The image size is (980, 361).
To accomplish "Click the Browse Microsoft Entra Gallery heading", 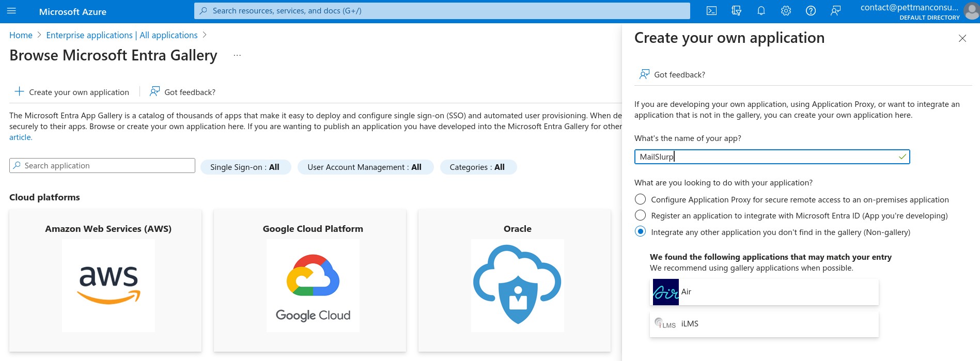I will [113, 55].
